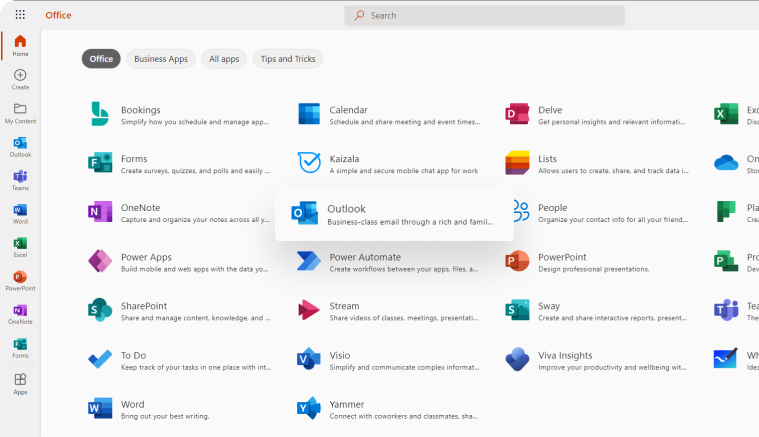The width and height of the screenshot is (759, 437).
Task: Open the Stream app icon
Action: (x=309, y=310)
